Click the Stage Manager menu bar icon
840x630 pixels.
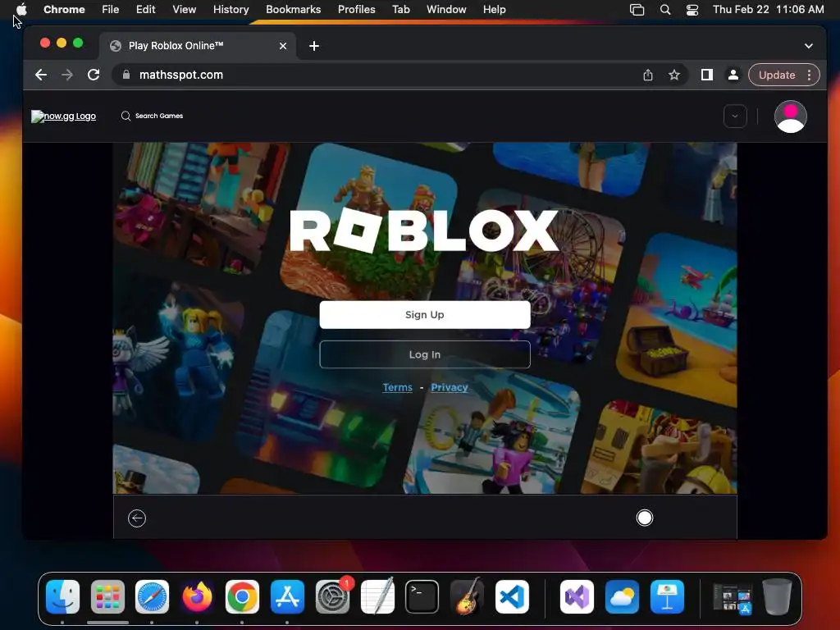point(637,10)
